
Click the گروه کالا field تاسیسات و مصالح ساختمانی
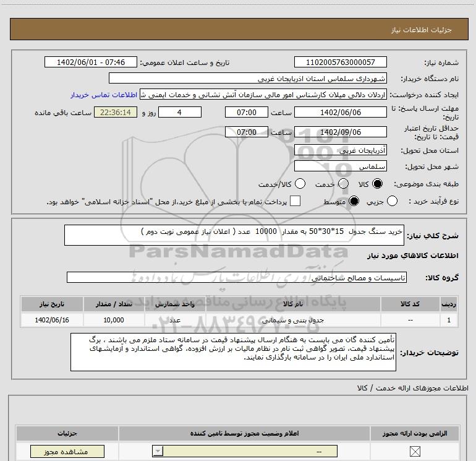coord(237,277)
